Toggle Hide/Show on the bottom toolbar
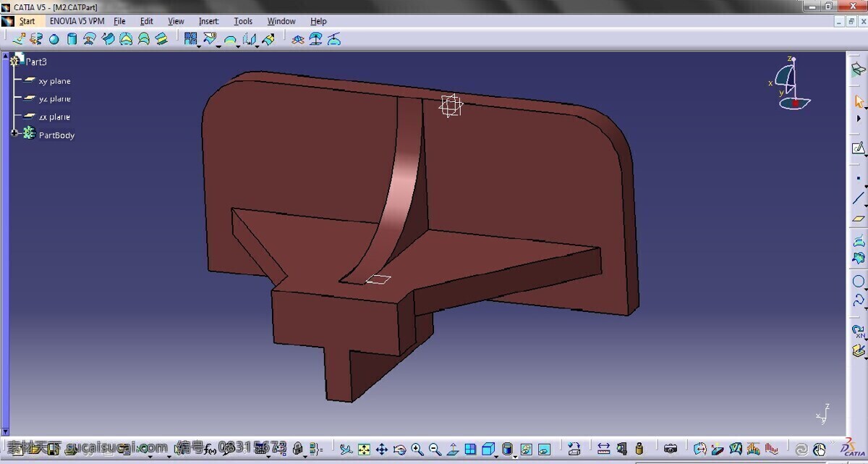This screenshot has height=464, width=868. click(526, 449)
